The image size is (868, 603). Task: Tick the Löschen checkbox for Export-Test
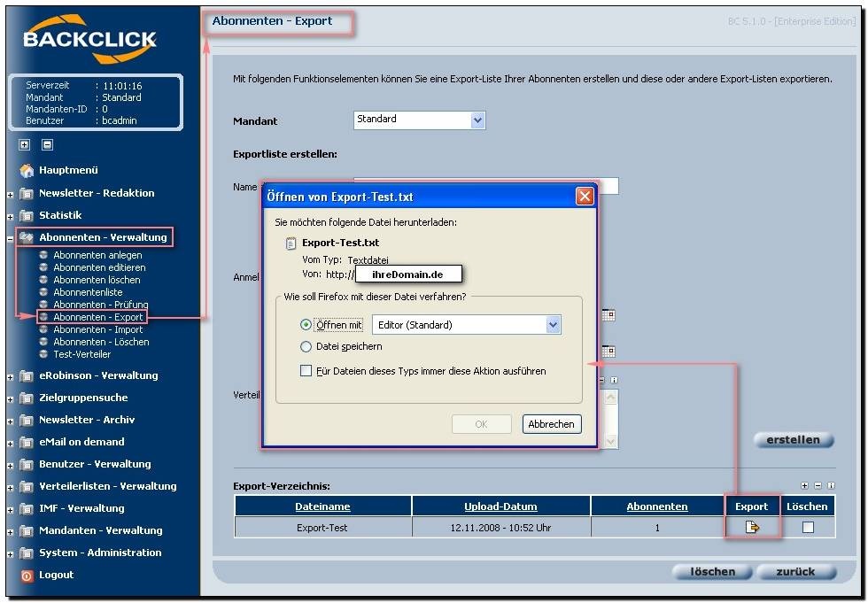[x=807, y=528]
